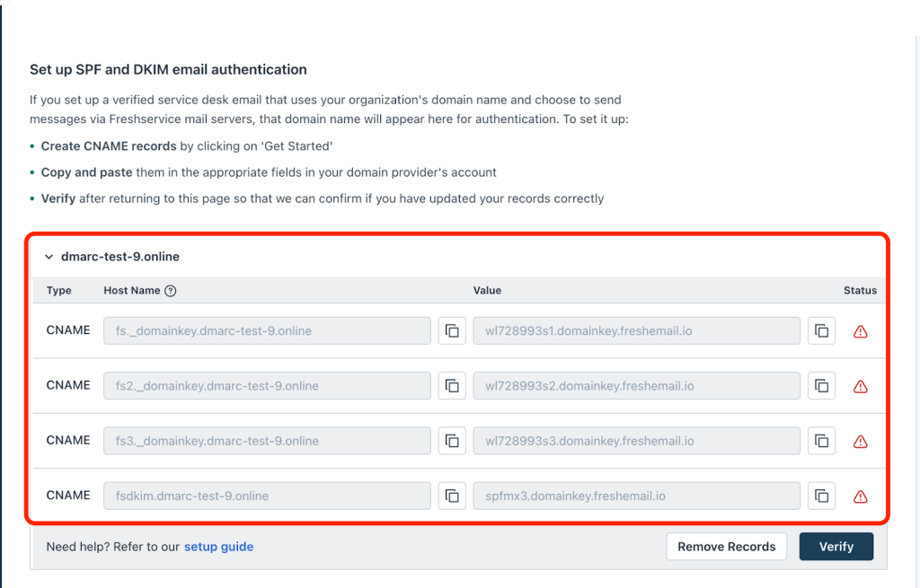Copy the wl728993s1 domainkey value

[821, 331]
